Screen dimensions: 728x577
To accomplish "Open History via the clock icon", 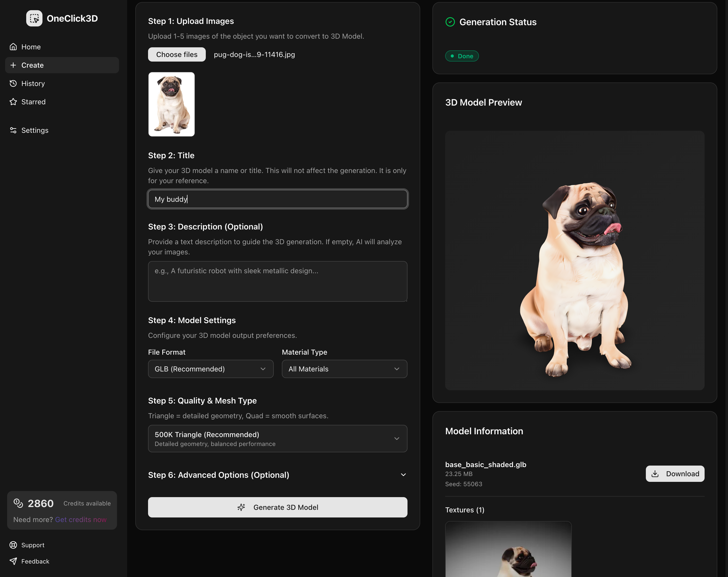I will [x=13, y=83].
